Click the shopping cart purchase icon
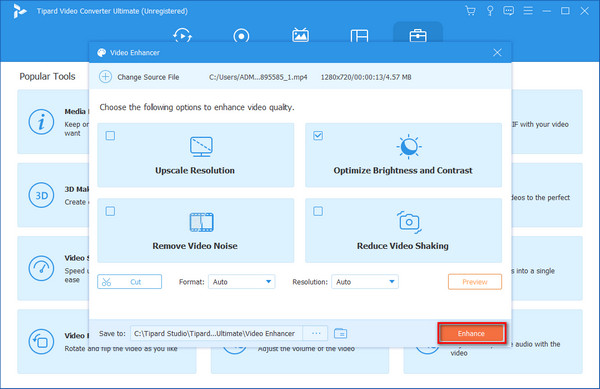 pos(470,11)
